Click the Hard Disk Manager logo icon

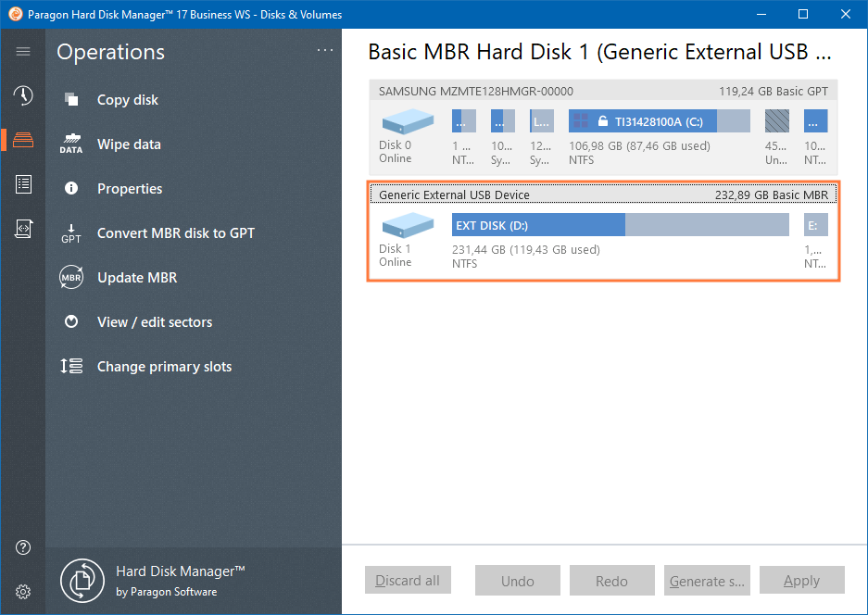click(x=82, y=581)
